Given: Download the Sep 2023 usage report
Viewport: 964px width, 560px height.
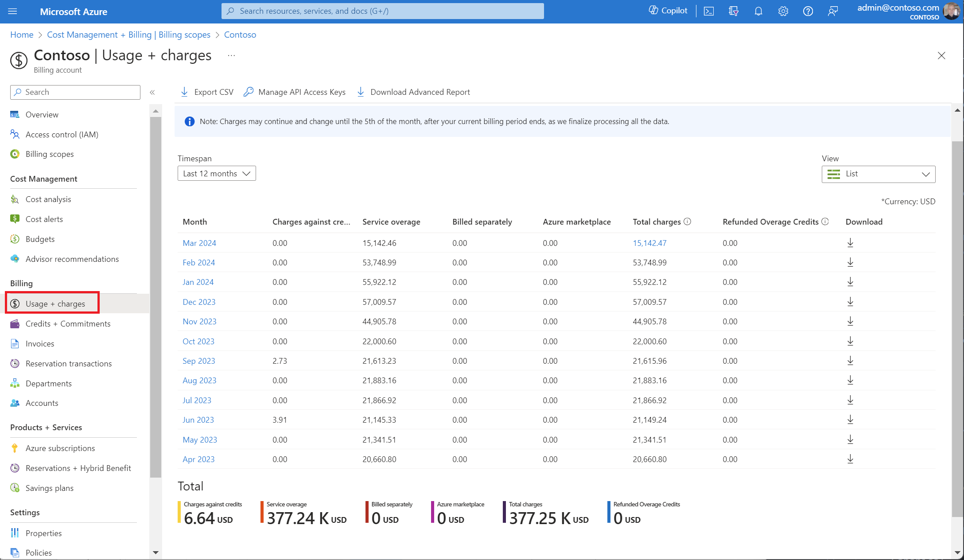Looking at the screenshot, I should (850, 361).
